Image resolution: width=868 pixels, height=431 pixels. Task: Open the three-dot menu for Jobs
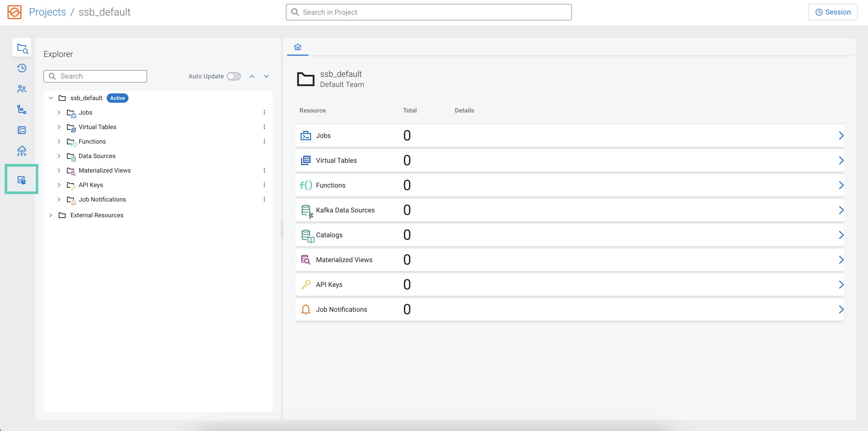(x=264, y=113)
